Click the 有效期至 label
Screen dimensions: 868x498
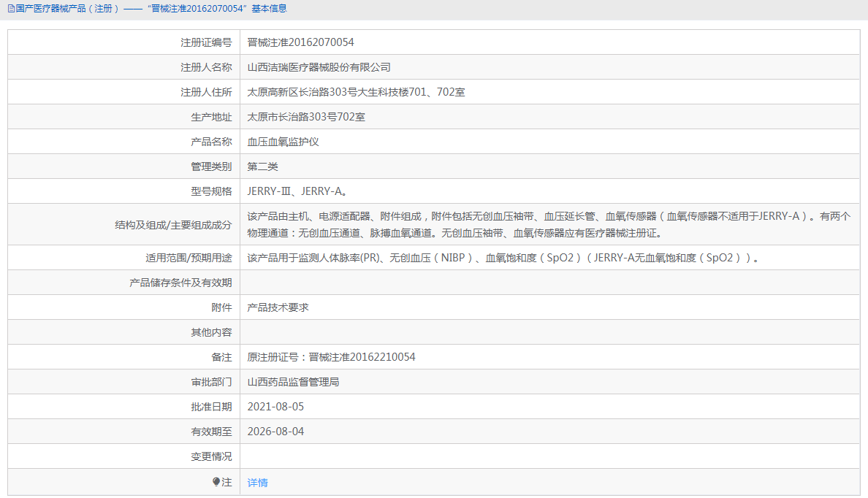211,432
